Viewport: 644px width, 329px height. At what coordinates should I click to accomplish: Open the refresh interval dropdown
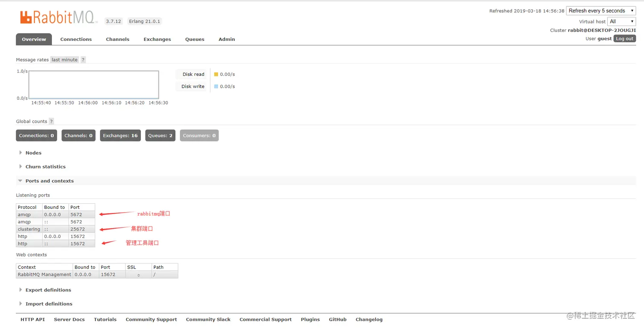pyautogui.click(x=601, y=11)
